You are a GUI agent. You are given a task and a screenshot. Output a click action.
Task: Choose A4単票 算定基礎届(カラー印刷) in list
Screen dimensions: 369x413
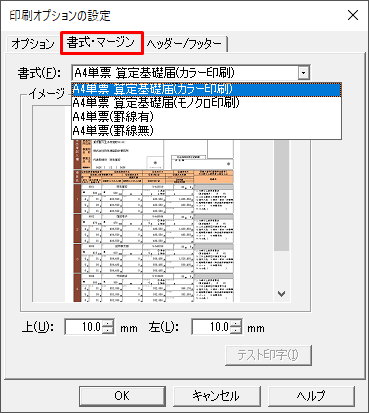click(x=206, y=89)
